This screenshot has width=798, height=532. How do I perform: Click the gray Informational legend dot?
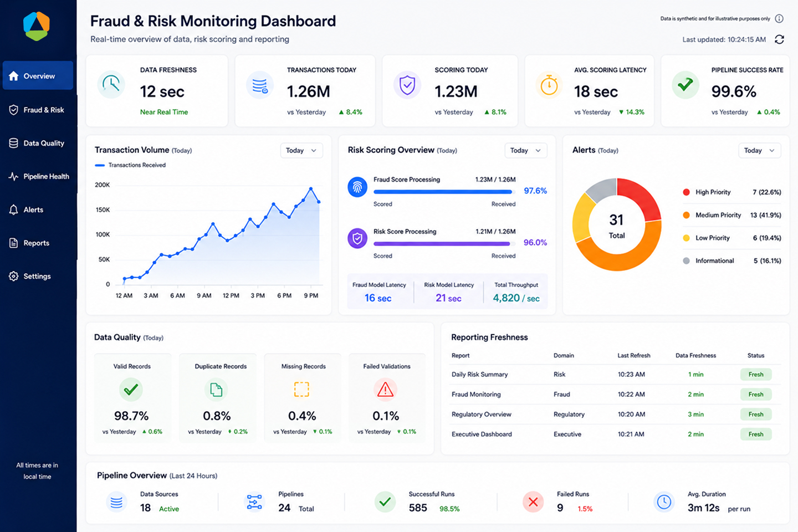pos(686,260)
